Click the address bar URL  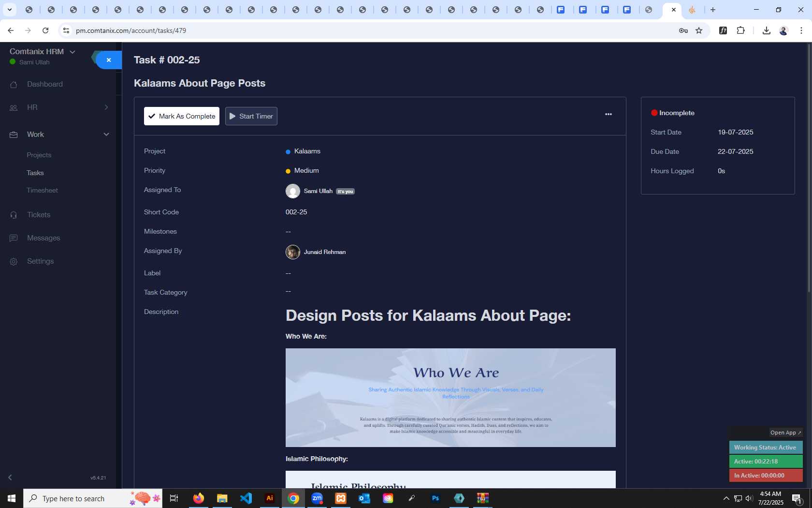click(131, 30)
